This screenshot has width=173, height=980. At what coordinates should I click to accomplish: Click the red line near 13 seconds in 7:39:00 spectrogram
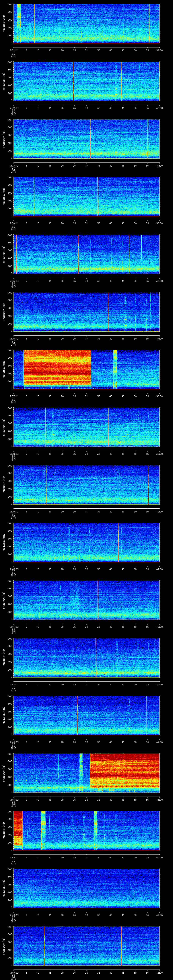tap(46, 484)
